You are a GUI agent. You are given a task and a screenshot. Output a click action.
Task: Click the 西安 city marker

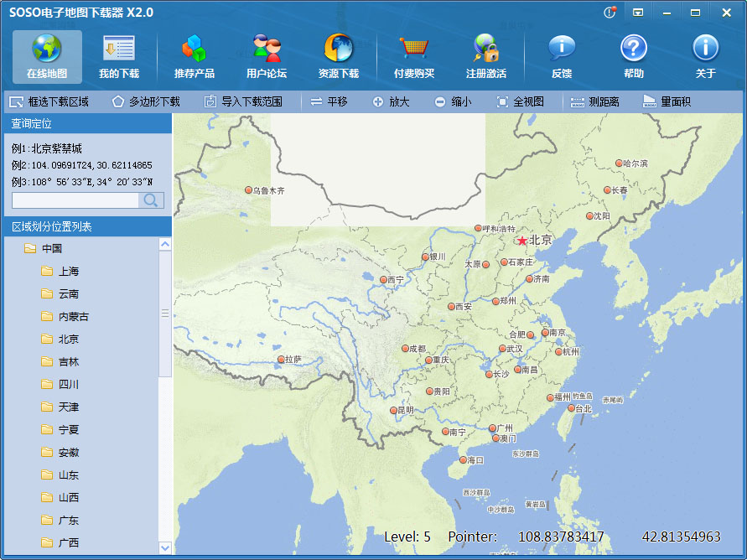[451, 307]
